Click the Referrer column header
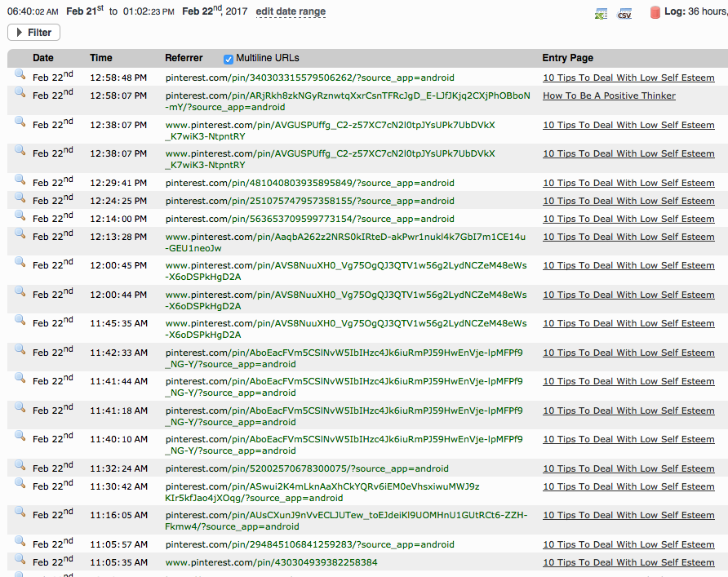Image resolution: width=728 pixels, height=577 pixels. (184, 58)
